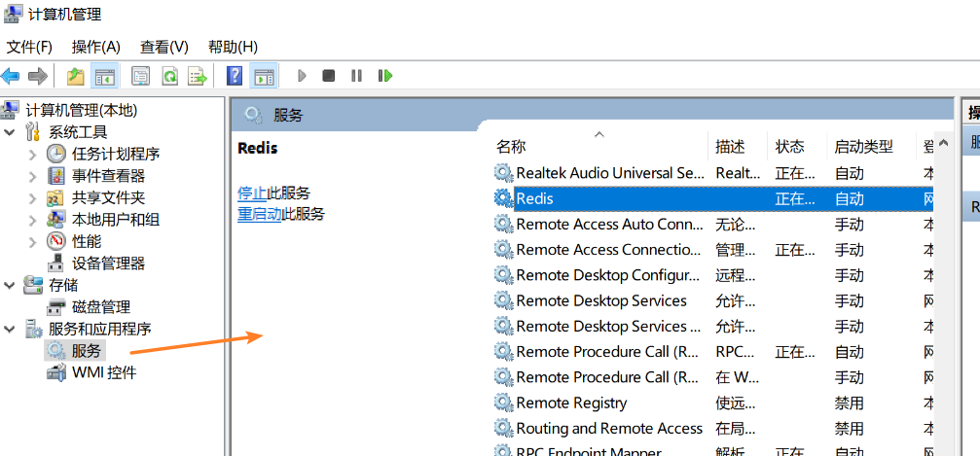Screen dimensions: 980x456
Task: Click gear icon beside Remote Registry
Action: [503, 403]
